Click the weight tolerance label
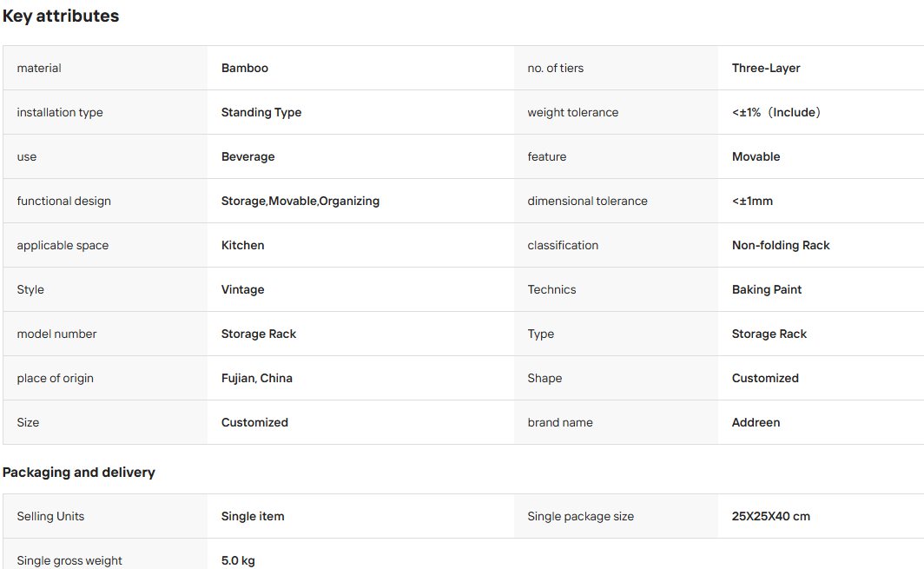The image size is (924, 569). click(573, 112)
